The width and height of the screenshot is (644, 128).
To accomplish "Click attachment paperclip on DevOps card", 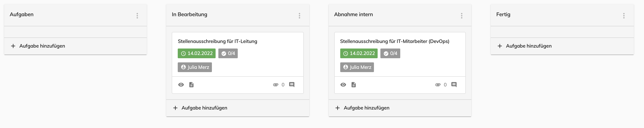I will 438,85.
